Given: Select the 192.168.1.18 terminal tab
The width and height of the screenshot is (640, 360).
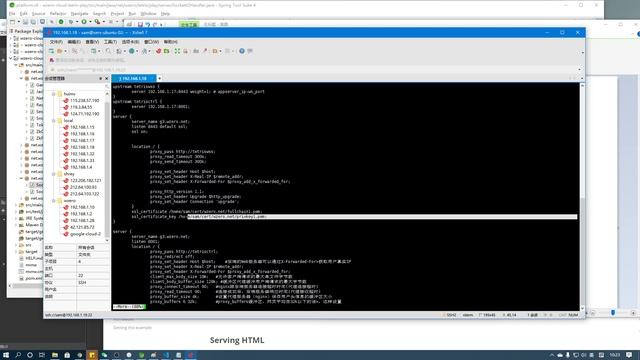Looking at the screenshot, I should click(134, 78).
